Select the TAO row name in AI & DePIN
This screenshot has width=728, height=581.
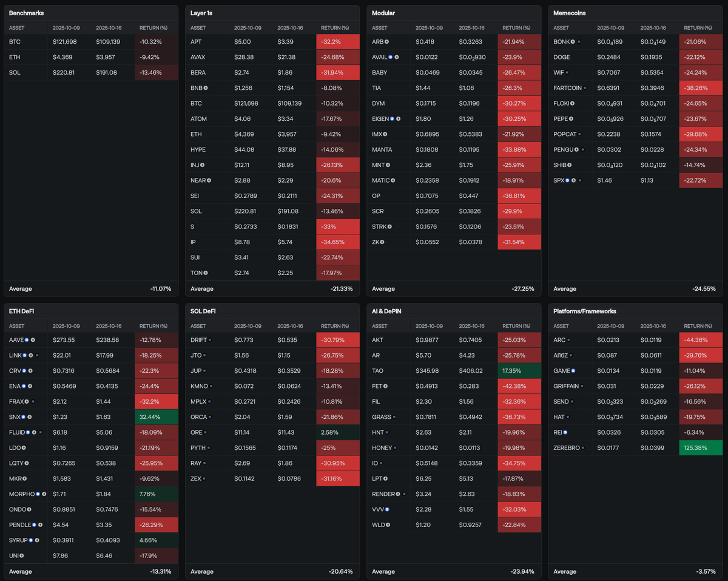378,370
